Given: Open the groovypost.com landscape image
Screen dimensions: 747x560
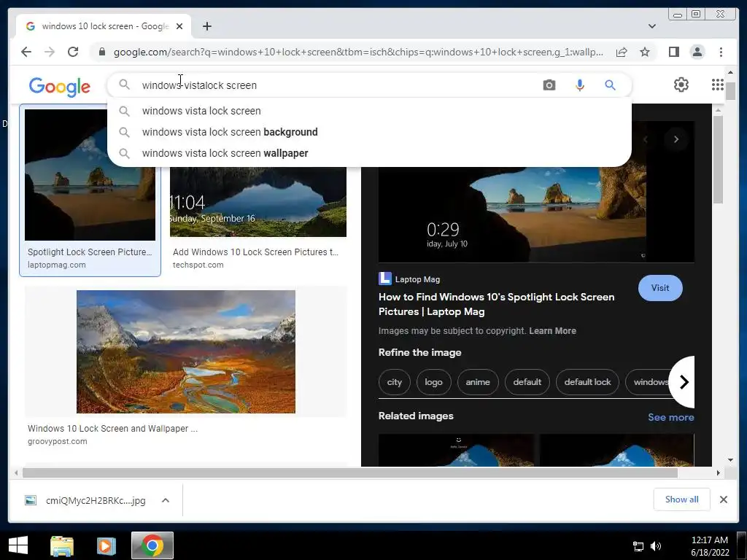Looking at the screenshot, I should pyautogui.click(x=186, y=351).
